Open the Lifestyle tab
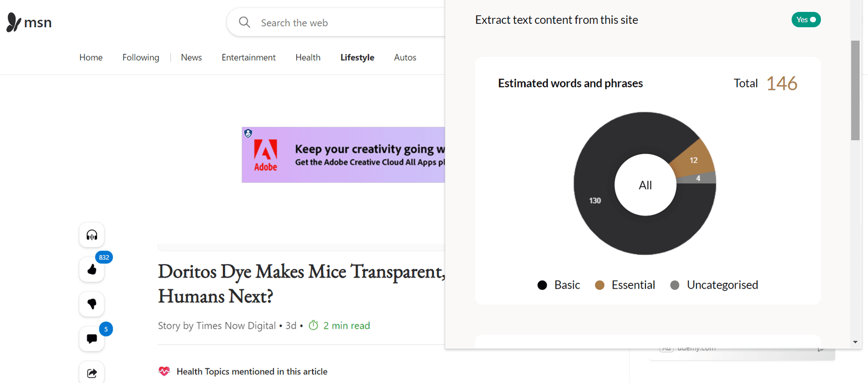Screen dimensions: 868x383 pos(357,58)
